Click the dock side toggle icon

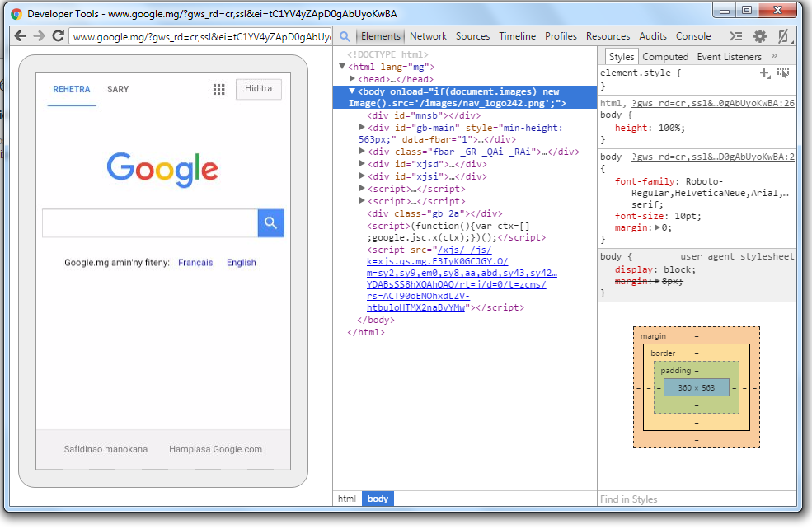point(783,36)
